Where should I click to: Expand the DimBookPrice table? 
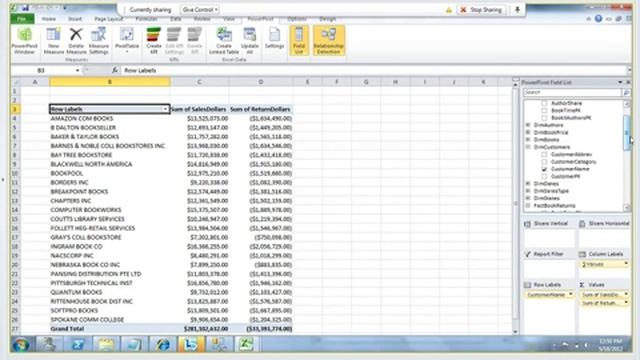click(528, 132)
